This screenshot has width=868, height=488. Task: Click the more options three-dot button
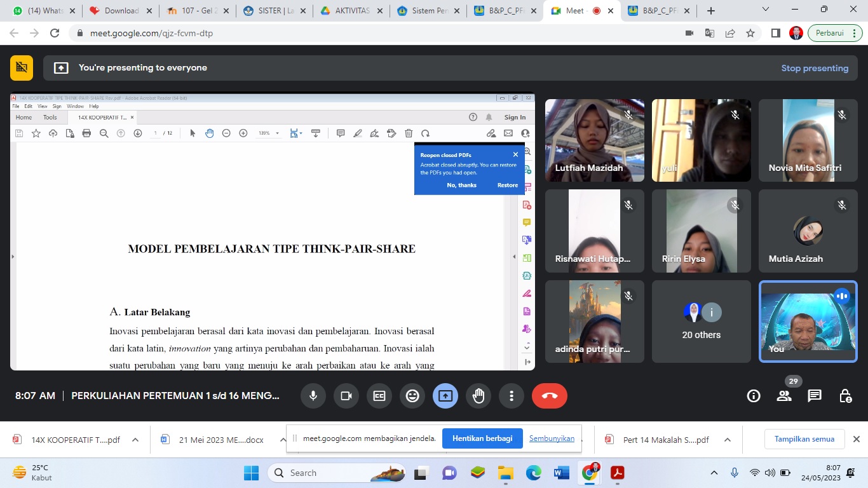(512, 396)
